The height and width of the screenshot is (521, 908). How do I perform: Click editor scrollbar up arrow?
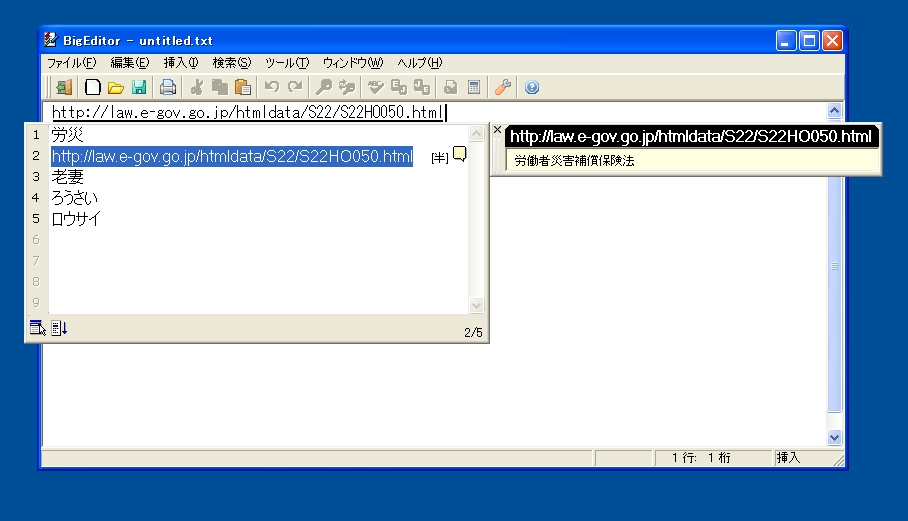pyautogui.click(x=834, y=111)
